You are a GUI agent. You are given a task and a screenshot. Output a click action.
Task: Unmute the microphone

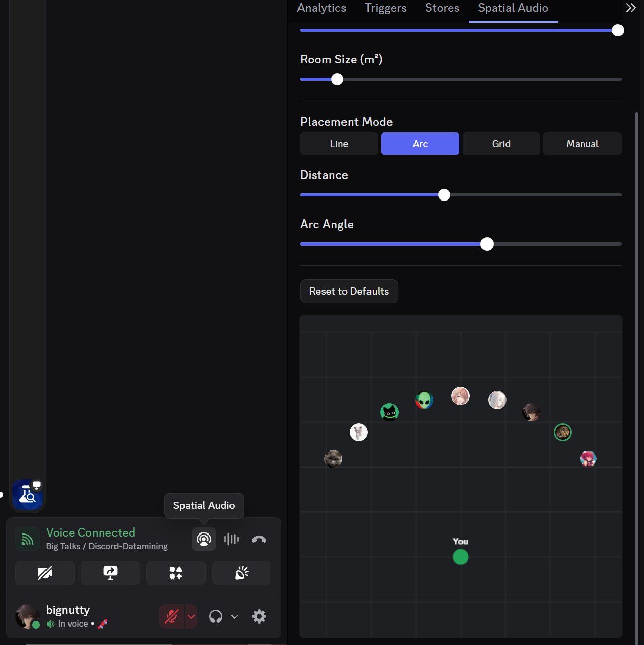coord(172,616)
